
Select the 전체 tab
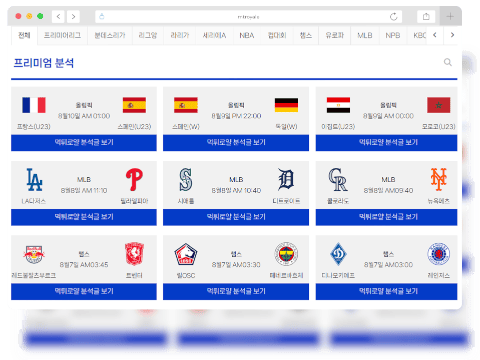(24, 35)
